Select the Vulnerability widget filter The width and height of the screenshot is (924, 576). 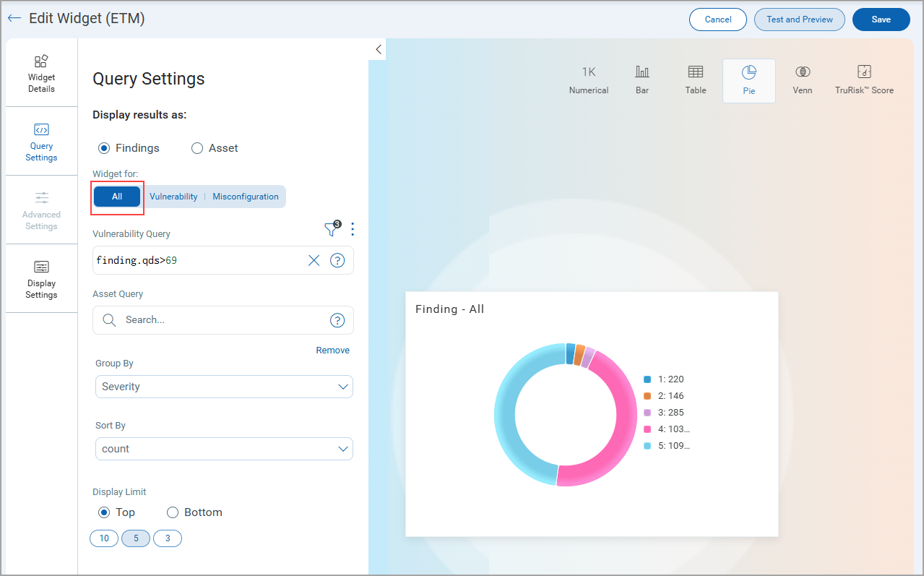(173, 197)
